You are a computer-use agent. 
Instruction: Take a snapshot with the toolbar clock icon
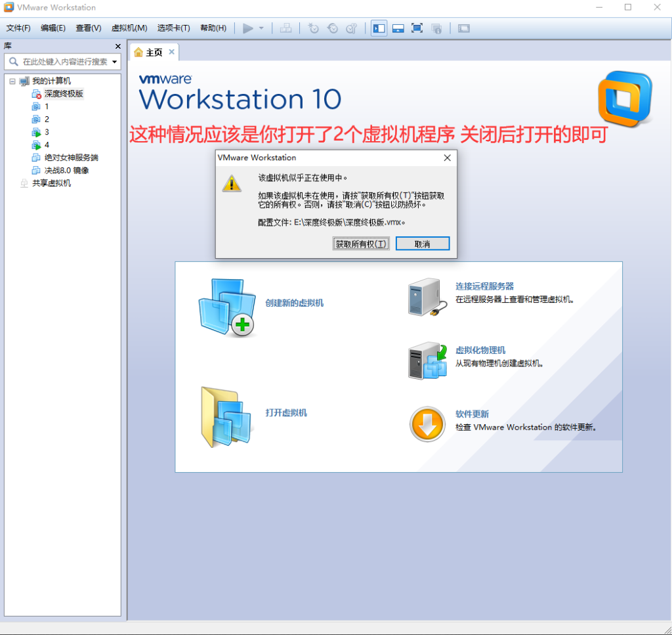coord(313,28)
